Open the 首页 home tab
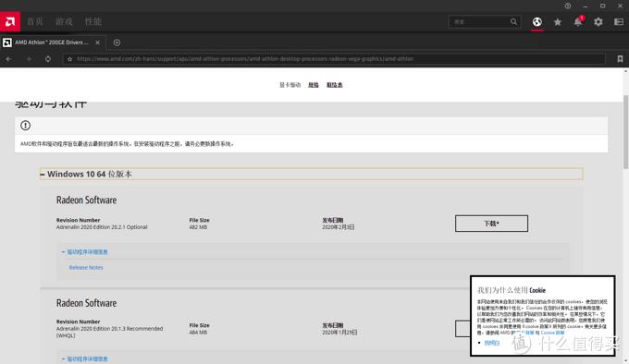Viewport: 629px width, 364px height. (35, 21)
